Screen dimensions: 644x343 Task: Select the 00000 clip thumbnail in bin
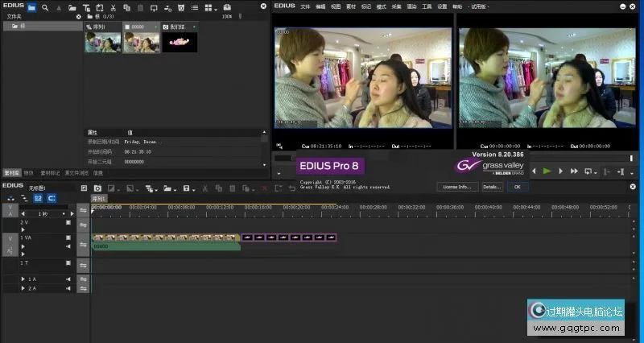coord(141,41)
